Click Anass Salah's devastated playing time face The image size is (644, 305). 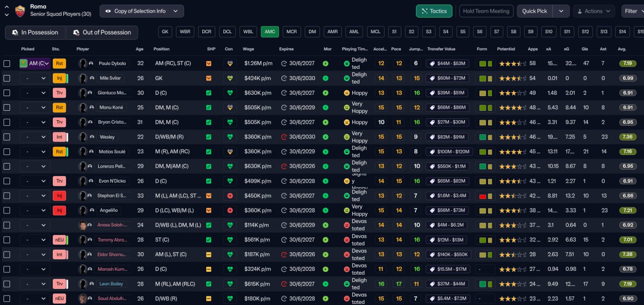point(347,225)
